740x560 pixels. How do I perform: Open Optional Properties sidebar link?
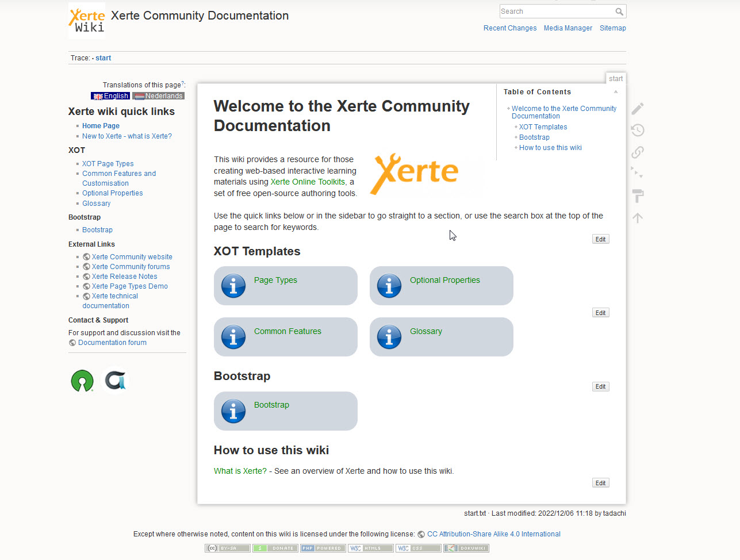coord(112,193)
